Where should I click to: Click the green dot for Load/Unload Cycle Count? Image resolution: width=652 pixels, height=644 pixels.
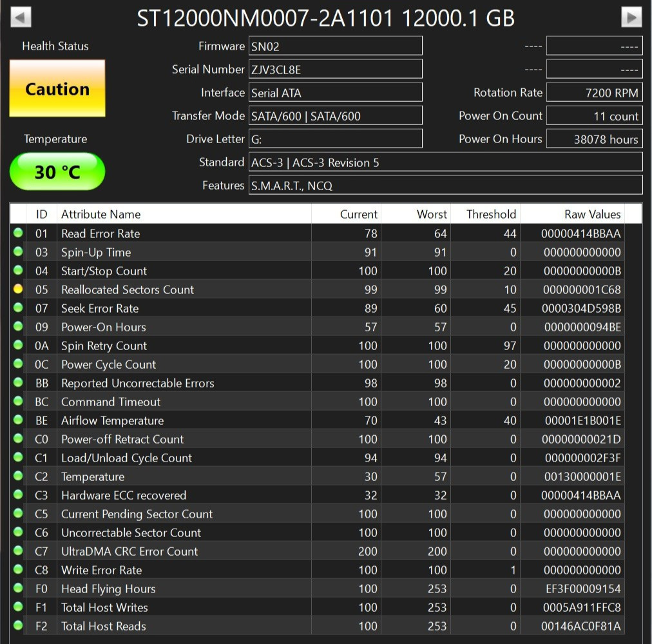click(18, 457)
